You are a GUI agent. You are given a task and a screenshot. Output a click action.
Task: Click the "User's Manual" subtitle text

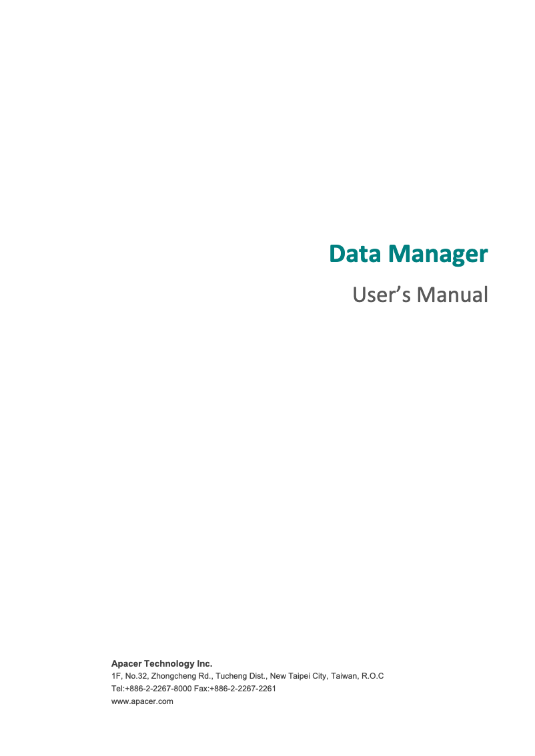coord(420,294)
